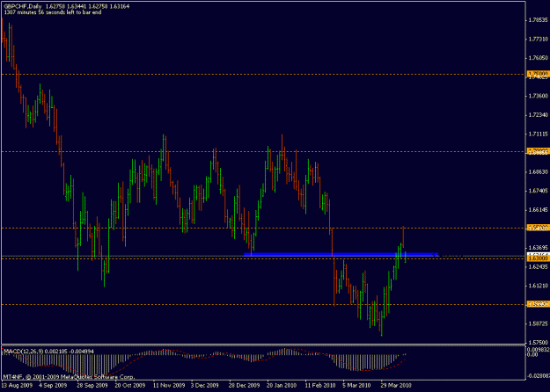Click the MACD 0.009832 scale label
Viewport: 550px width, 392px height.
[538, 349]
